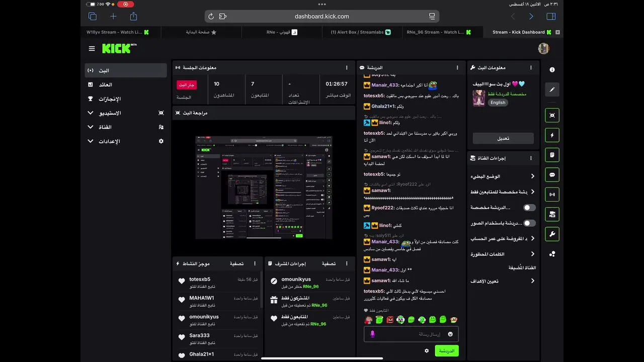The height and width of the screenshot is (362, 644).
Task: Select العائد in the sidebar
Action: [x=126, y=85]
